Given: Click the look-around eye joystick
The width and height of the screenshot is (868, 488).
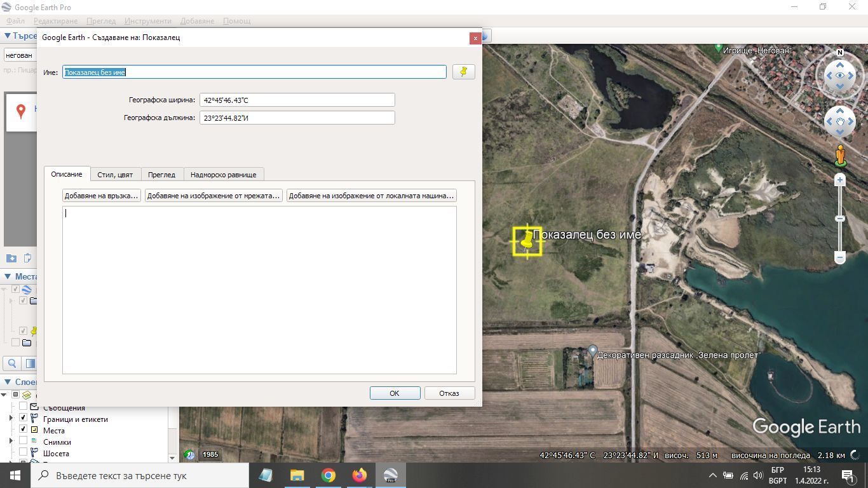Looking at the screenshot, I should [x=840, y=76].
